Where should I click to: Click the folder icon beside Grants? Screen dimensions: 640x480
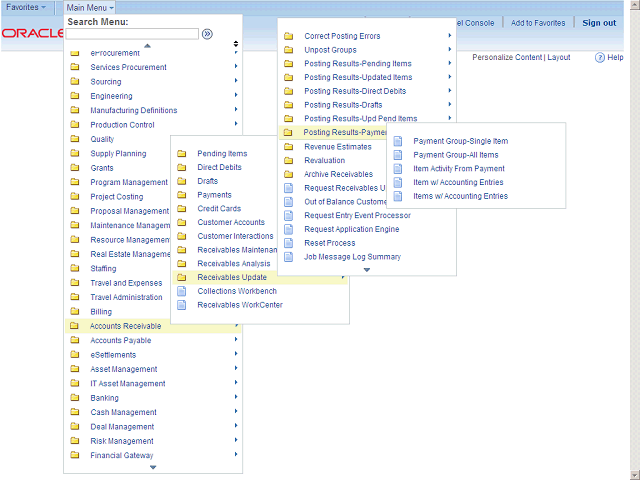click(75, 168)
